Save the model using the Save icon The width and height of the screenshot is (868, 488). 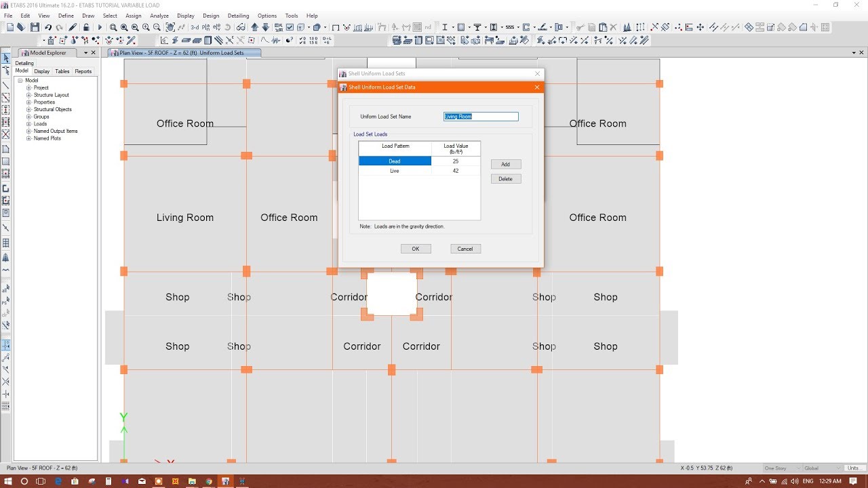(35, 27)
